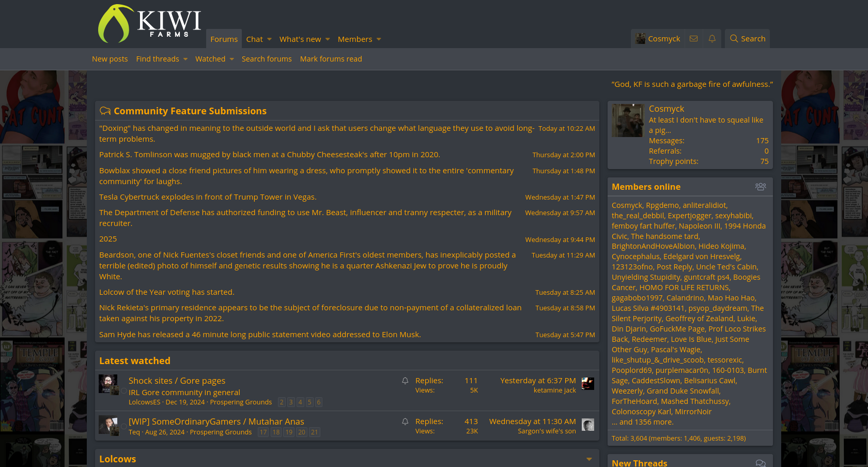Screen dimensions: 868x467
Task: Collapse the Lolcows category
Action: click(x=589, y=459)
